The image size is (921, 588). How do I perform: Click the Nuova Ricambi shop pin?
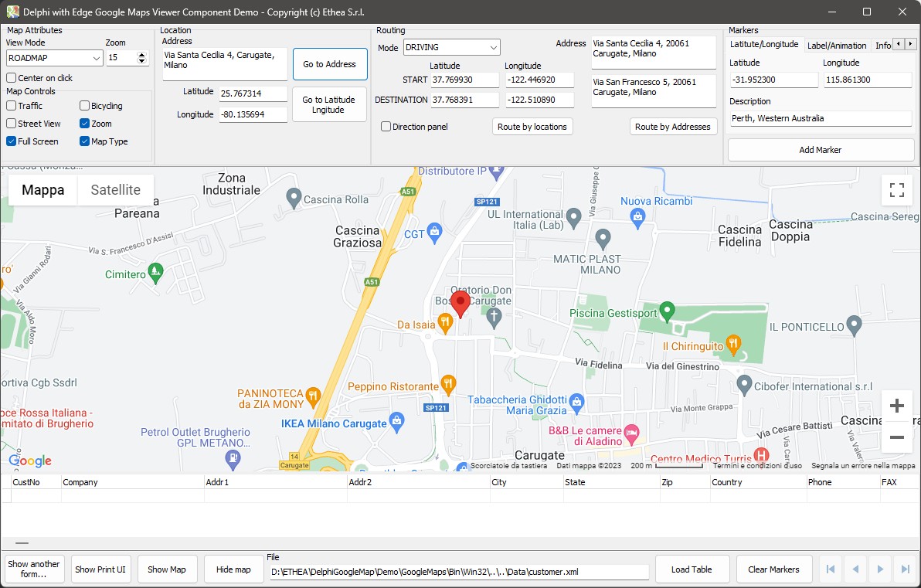[x=637, y=218]
